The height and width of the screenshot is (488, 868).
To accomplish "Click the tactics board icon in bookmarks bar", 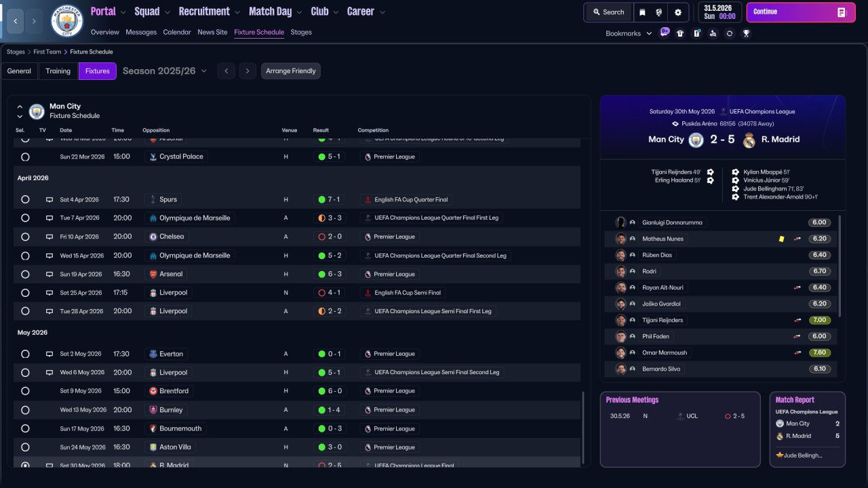I will (x=696, y=33).
